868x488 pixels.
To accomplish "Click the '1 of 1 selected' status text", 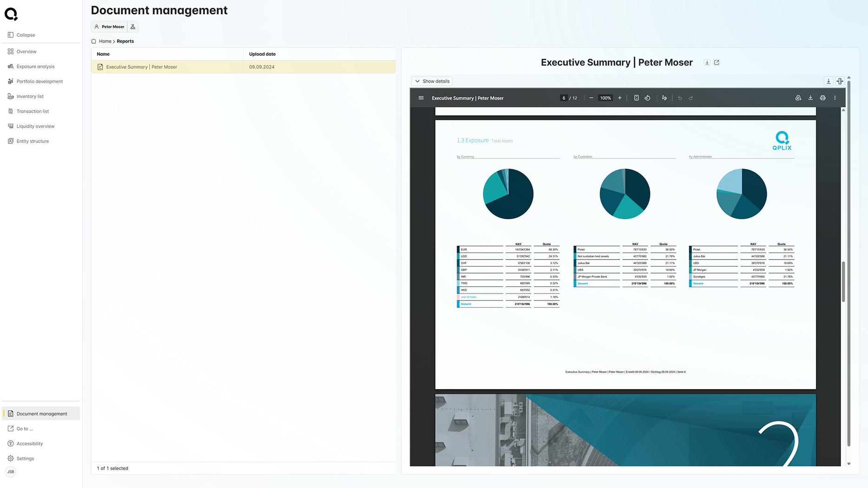I will coord(112,468).
